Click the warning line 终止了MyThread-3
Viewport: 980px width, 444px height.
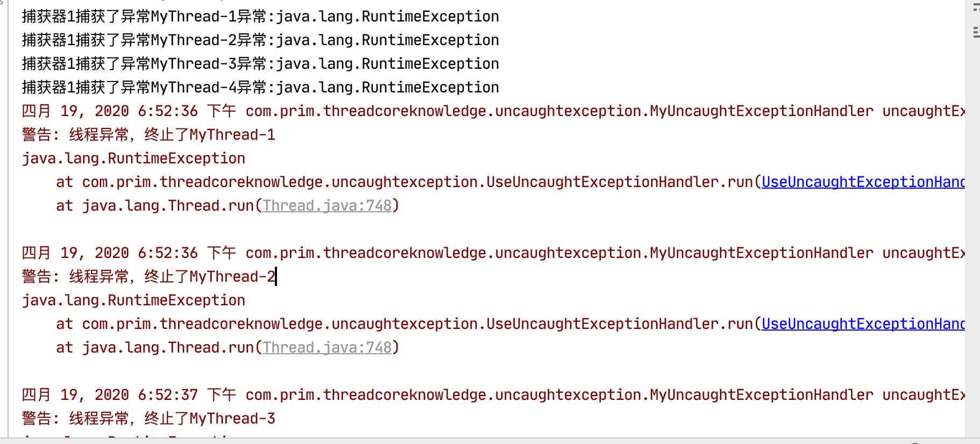(148, 419)
